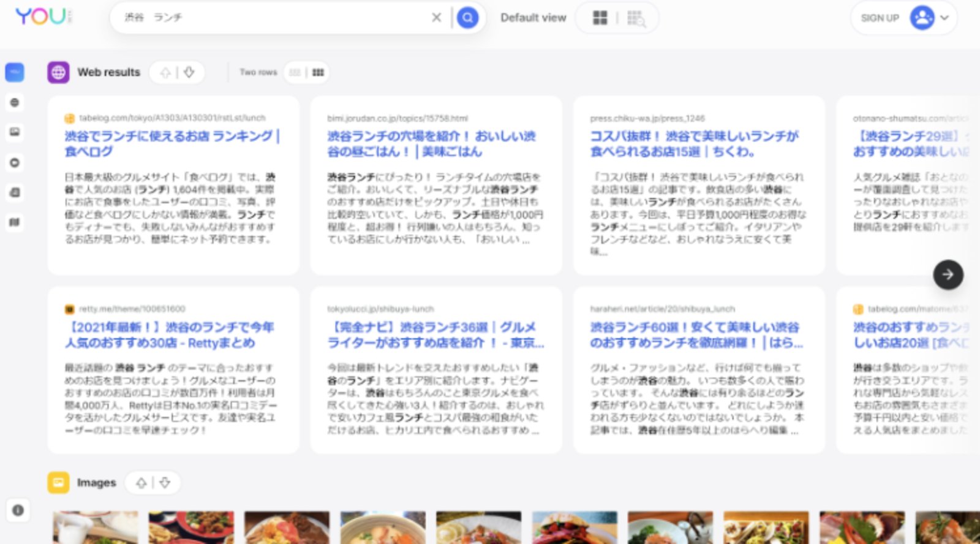The width and height of the screenshot is (980, 544).
Task: Click the snippet starting 最近話題の 渋谷 ランチ
Action: (170, 399)
